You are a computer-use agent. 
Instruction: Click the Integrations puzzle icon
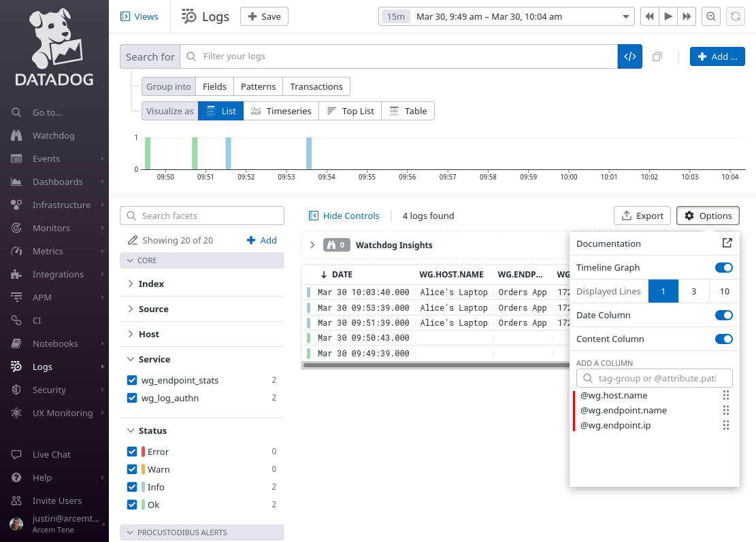coord(16,274)
